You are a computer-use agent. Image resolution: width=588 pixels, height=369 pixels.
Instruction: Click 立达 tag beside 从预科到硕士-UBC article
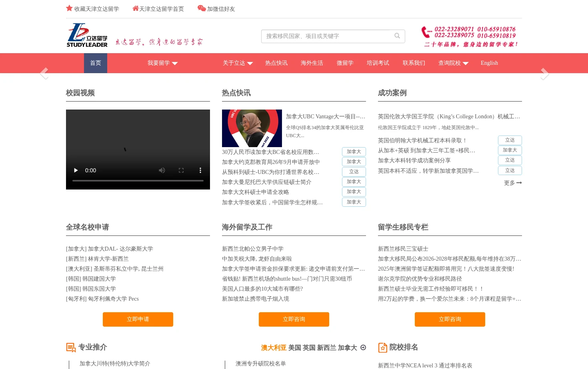tap(354, 172)
